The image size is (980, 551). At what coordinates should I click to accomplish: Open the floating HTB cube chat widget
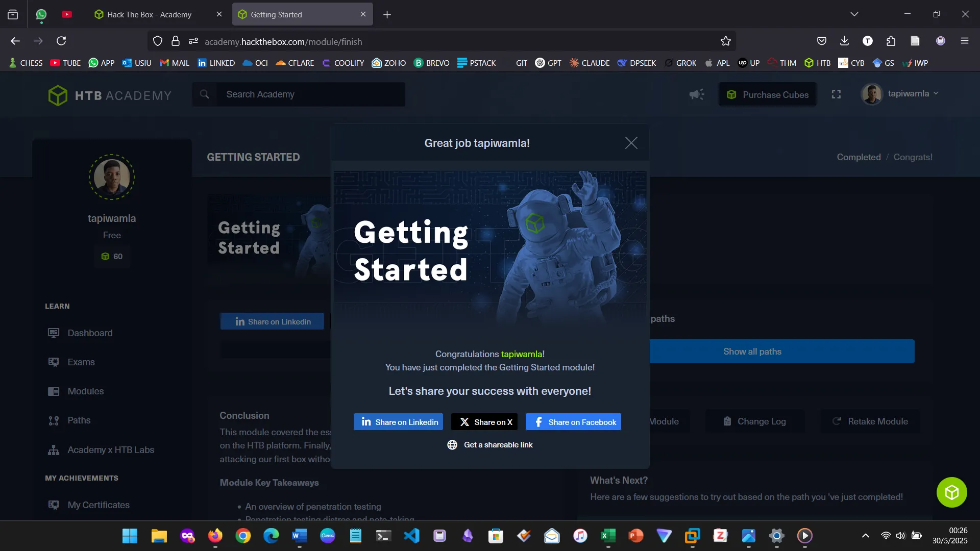951,492
